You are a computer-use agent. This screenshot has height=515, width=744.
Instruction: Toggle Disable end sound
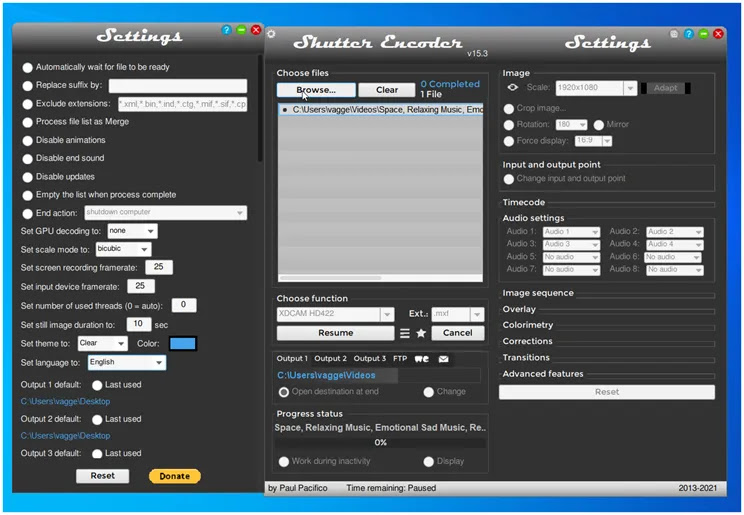pos(28,159)
